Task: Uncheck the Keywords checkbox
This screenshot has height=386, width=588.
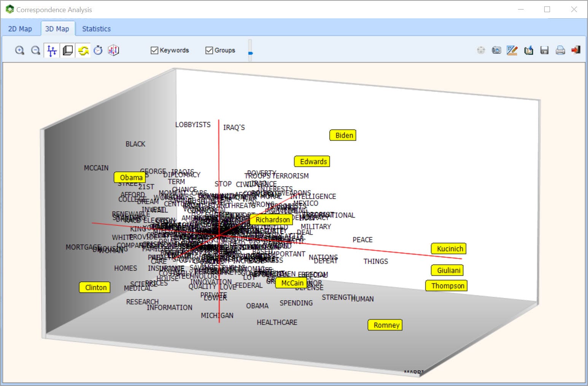Action: click(x=154, y=50)
